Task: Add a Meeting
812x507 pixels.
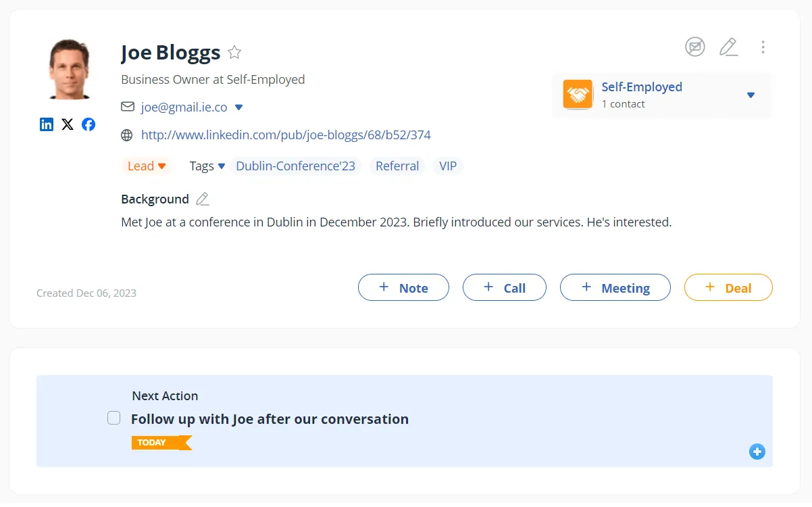Action: pos(615,287)
